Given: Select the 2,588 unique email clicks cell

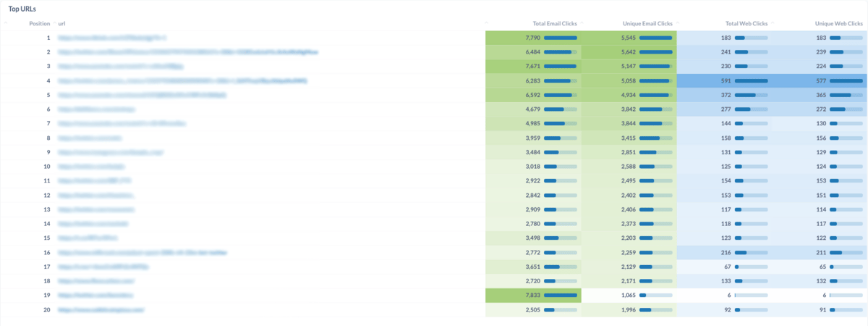Looking at the screenshot, I should pos(627,167).
